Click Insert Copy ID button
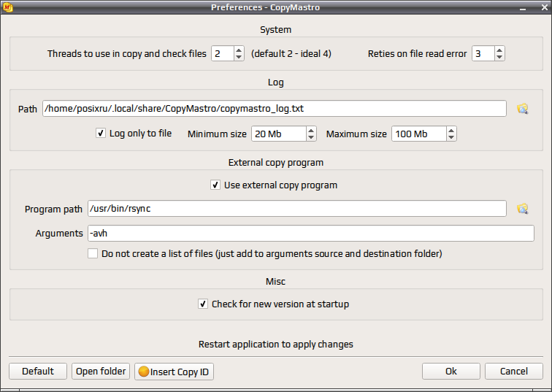552x392 pixels. [x=174, y=372]
